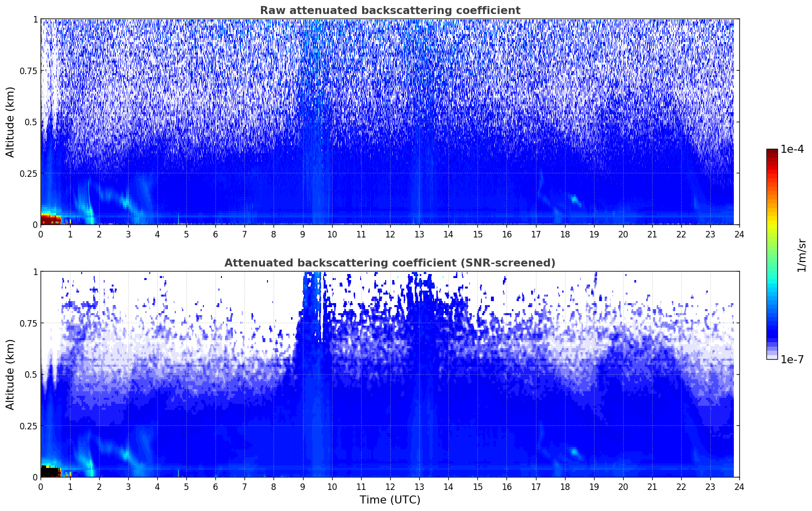Click the '24' time tick under the lower plot
The image size is (812, 511).
[x=739, y=486]
